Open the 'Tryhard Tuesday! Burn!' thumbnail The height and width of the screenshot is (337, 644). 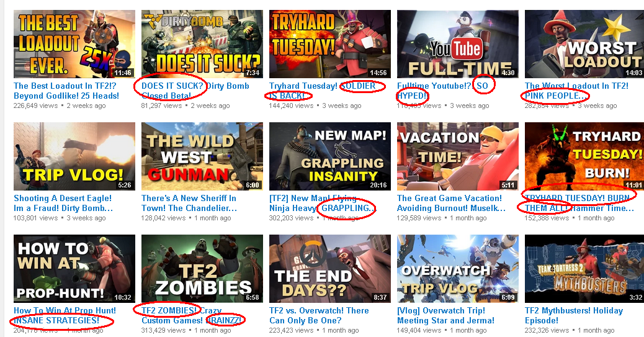(x=584, y=156)
